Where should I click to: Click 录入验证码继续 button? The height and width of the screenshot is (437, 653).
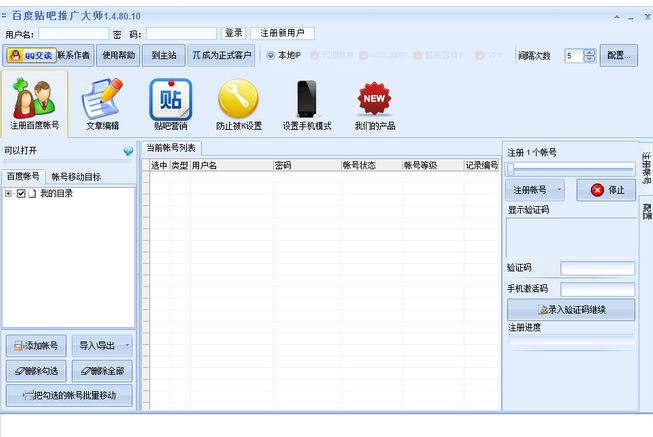[x=571, y=310]
